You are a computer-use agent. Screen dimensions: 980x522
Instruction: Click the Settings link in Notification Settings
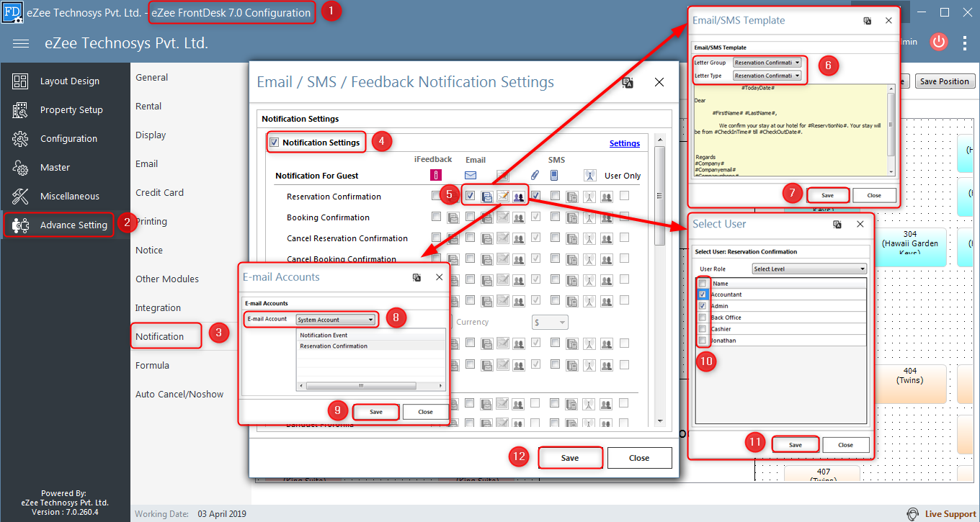click(625, 143)
